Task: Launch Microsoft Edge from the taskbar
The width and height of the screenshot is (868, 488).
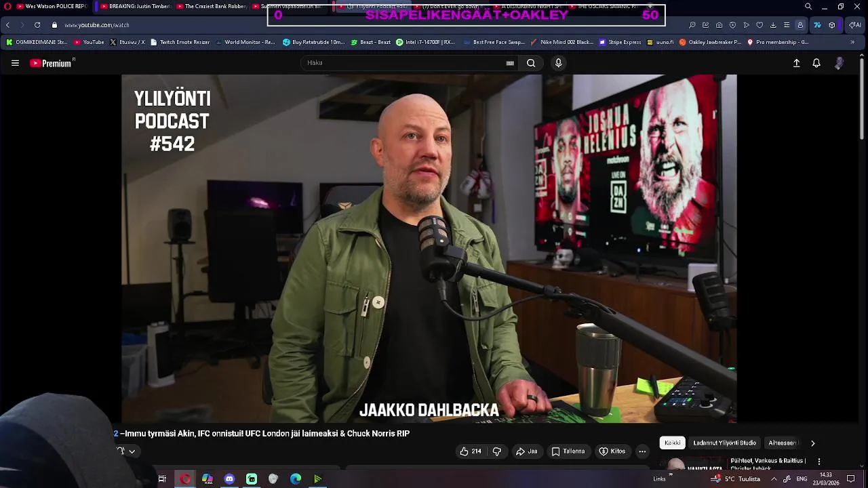Action: [296, 479]
